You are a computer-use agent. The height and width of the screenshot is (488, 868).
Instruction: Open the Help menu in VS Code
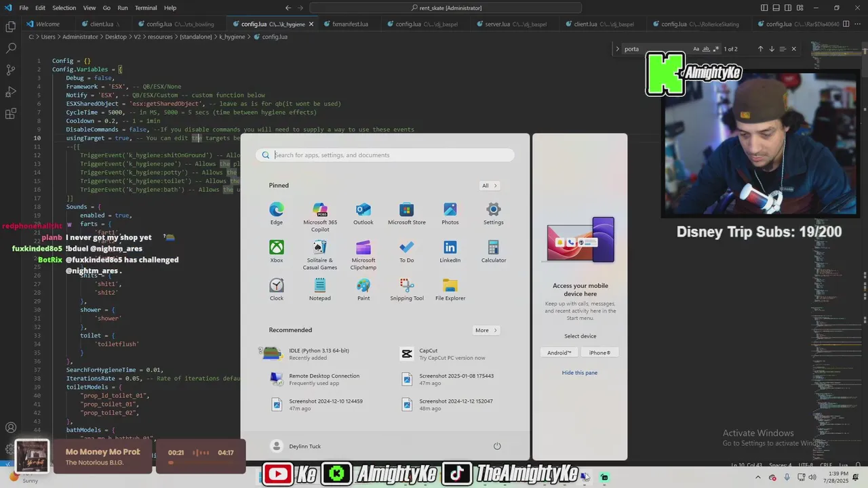pos(170,8)
